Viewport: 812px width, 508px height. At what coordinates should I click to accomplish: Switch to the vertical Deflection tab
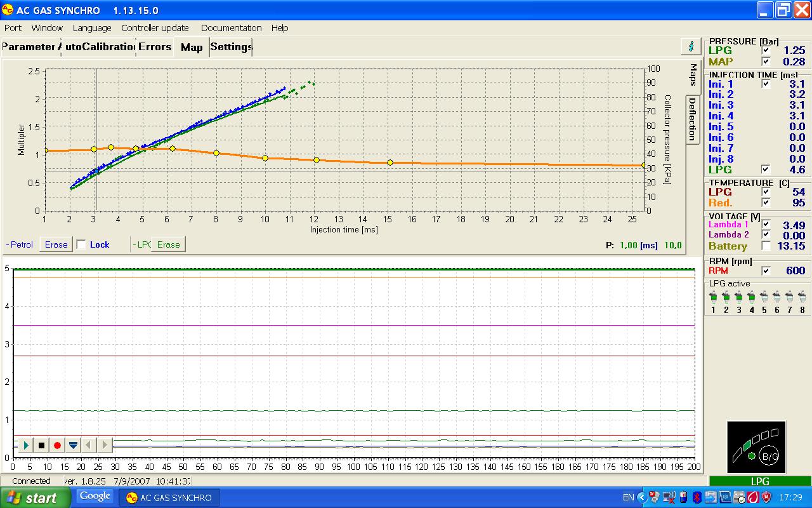[x=693, y=119]
